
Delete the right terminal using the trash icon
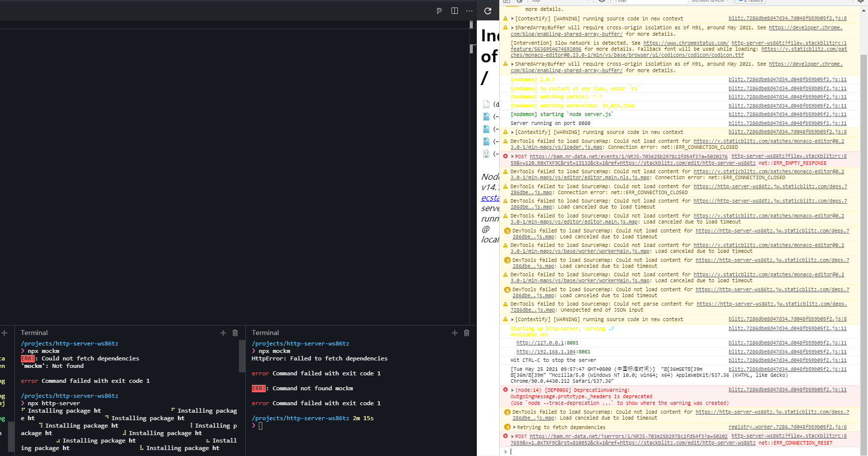click(466, 333)
